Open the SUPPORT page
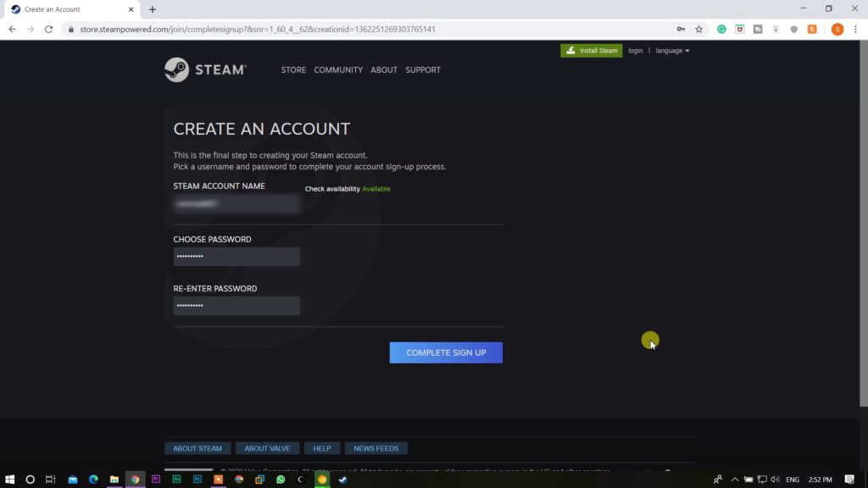The height and width of the screenshot is (488, 868). click(x=423, y=69)
